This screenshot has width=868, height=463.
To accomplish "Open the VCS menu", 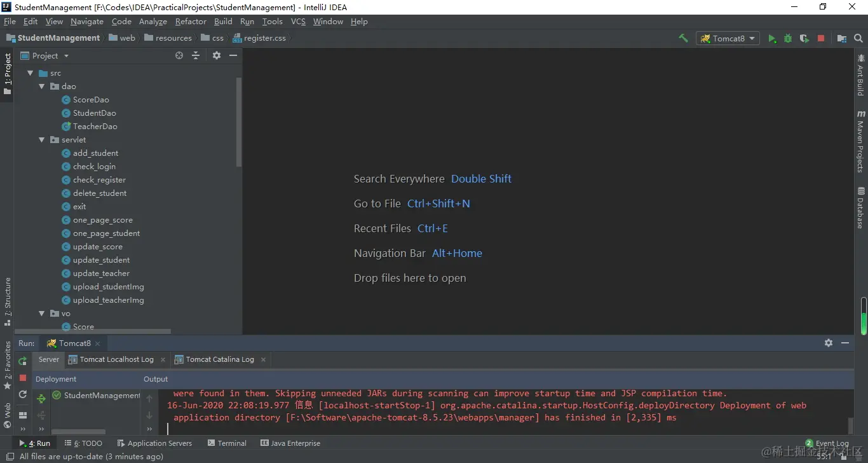I will (x=298, y=21).
